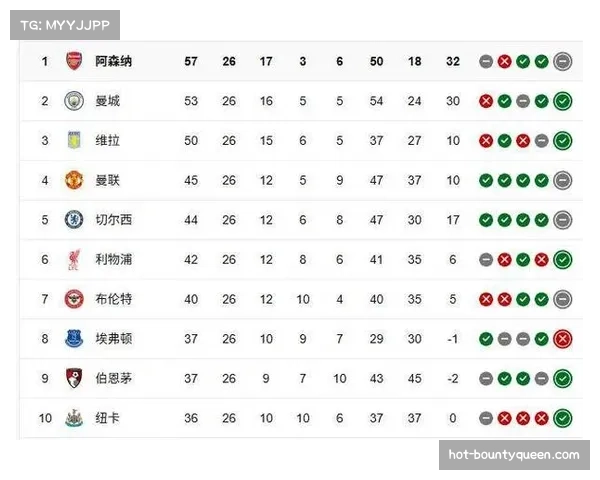This screenshot has height=480, width=600.
Task: Click the Bournemouth club badge
Action: click(x=75, y=378)
